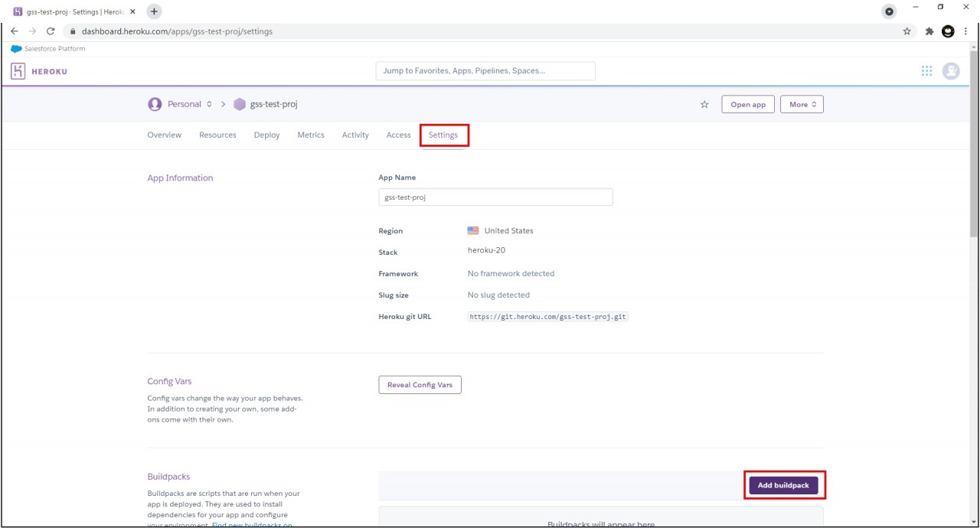This screenshot has width=980, height=528.
Task: Favorite the app with star icon
Action: click(x=704, y=105)
